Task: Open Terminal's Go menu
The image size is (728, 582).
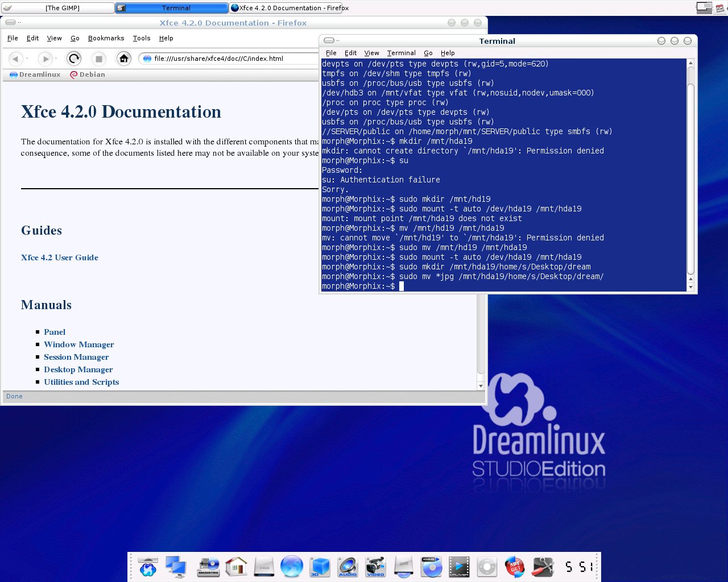Action: [x=428, y=53]
